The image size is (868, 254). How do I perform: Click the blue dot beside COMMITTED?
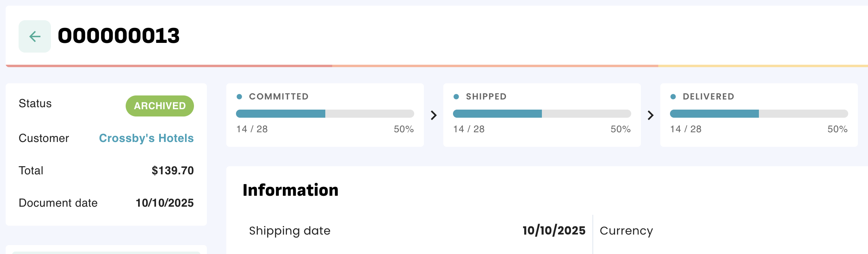pos(239,97)
